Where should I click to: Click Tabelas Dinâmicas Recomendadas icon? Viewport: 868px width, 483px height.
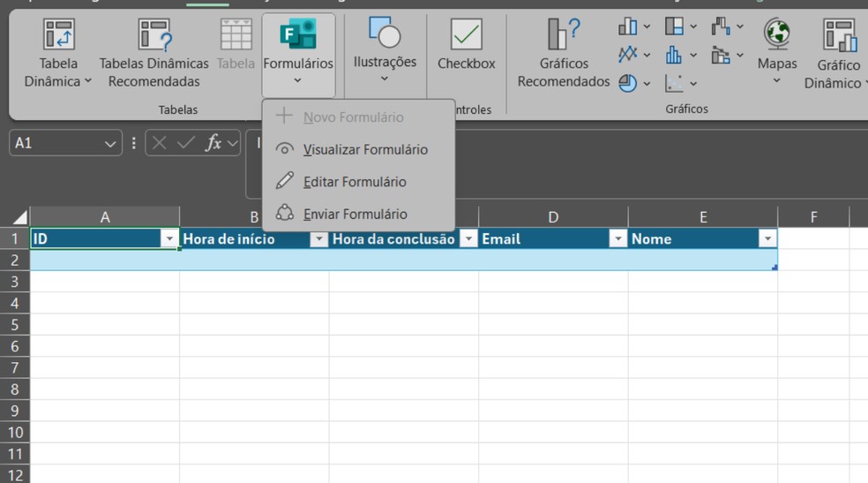(154, 34)
